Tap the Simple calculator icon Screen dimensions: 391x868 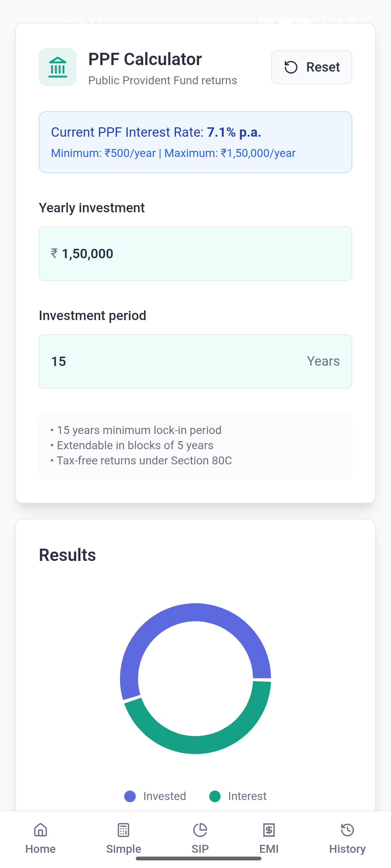(x=123, y=830)
